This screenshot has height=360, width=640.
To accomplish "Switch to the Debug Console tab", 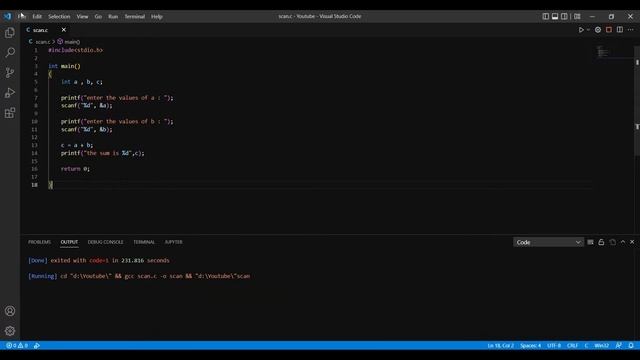I will (x=105, y=242).
